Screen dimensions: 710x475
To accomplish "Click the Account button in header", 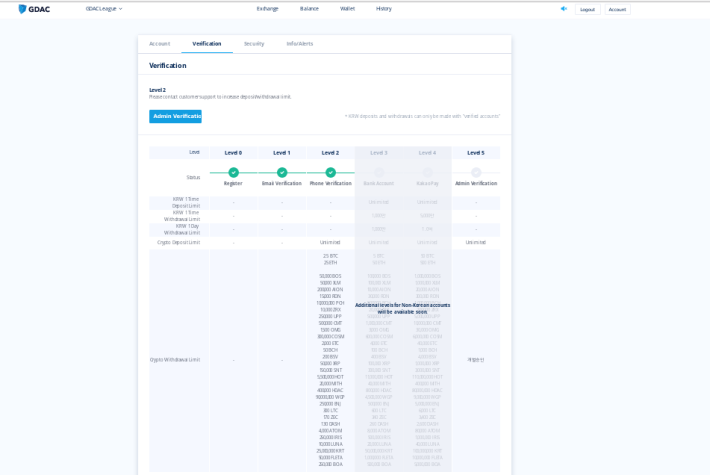I will pyautogui.click(x=617, y=10).
